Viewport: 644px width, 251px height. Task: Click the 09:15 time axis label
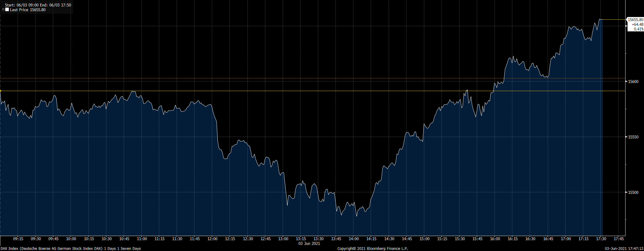[x=18, y=239]
